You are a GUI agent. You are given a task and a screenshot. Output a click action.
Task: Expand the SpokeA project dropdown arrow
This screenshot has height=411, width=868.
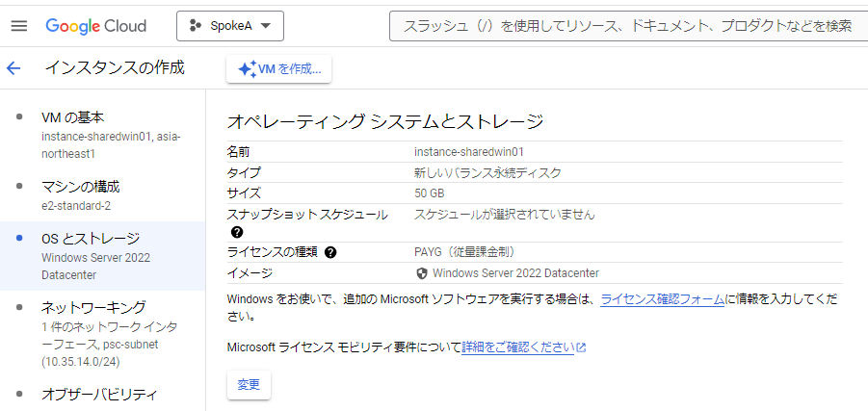coord(266,26)
